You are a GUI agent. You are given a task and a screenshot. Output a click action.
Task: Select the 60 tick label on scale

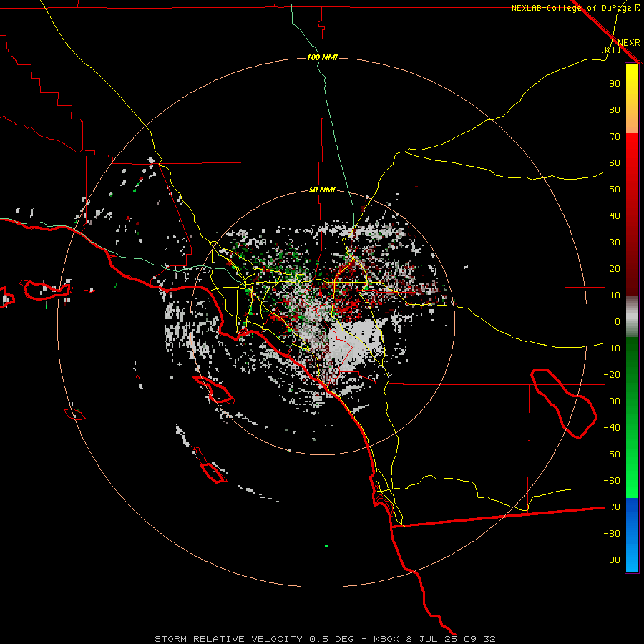click(x=615, y=162)
